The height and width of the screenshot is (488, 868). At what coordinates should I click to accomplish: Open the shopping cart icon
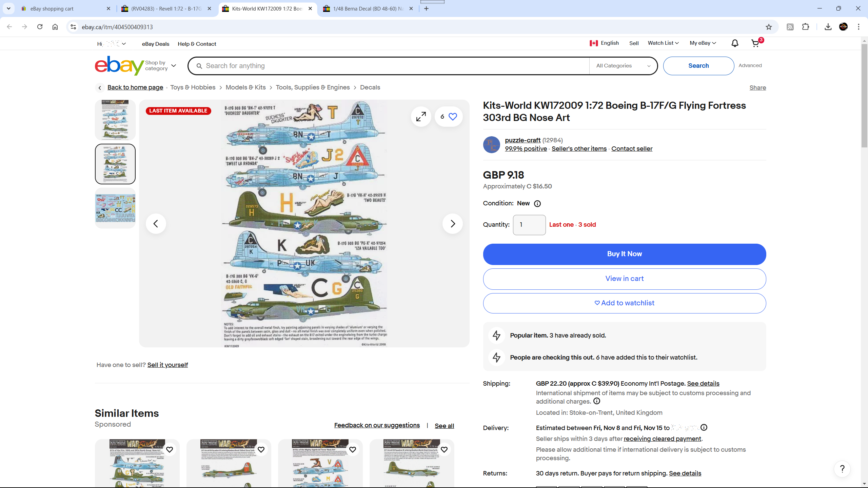click(755, 43)
